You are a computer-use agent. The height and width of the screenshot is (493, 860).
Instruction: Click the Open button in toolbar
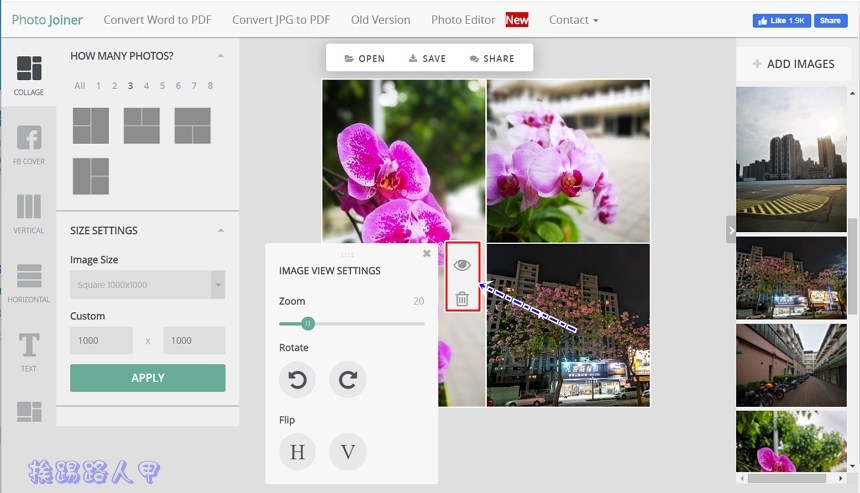364,59
